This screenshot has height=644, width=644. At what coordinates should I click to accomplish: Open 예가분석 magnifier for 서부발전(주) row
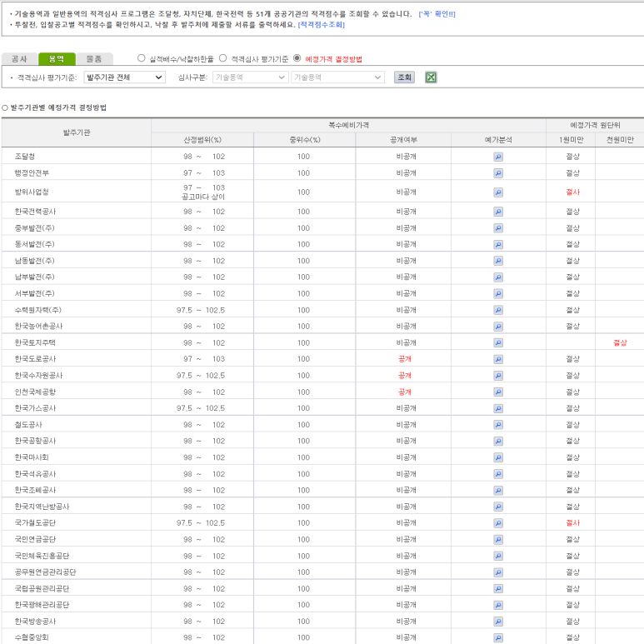498,293
